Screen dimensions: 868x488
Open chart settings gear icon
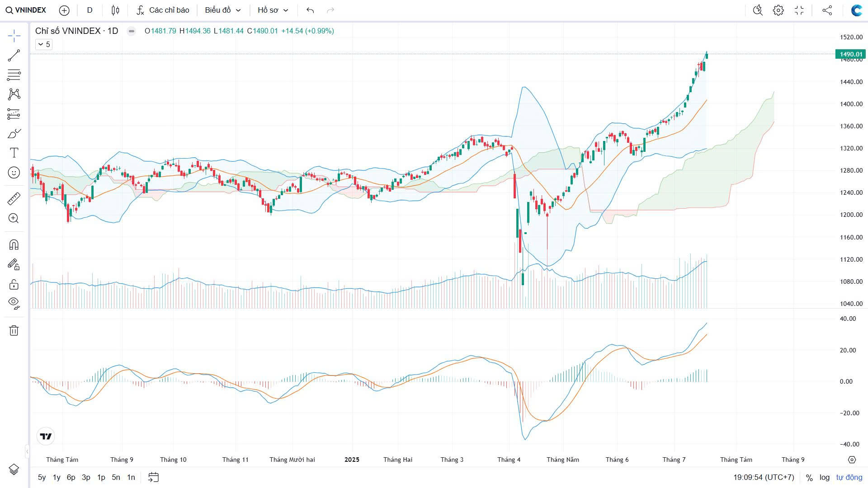pos(778,10)
